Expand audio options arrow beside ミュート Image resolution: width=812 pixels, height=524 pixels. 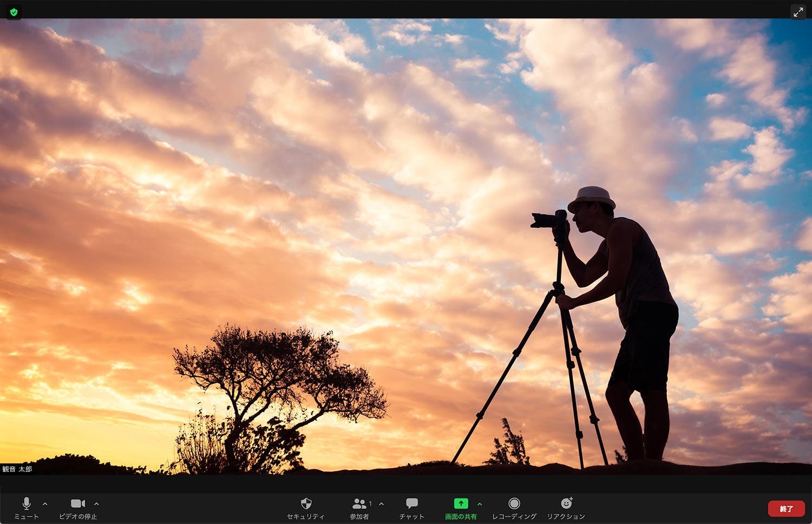[x=45, y=504]
